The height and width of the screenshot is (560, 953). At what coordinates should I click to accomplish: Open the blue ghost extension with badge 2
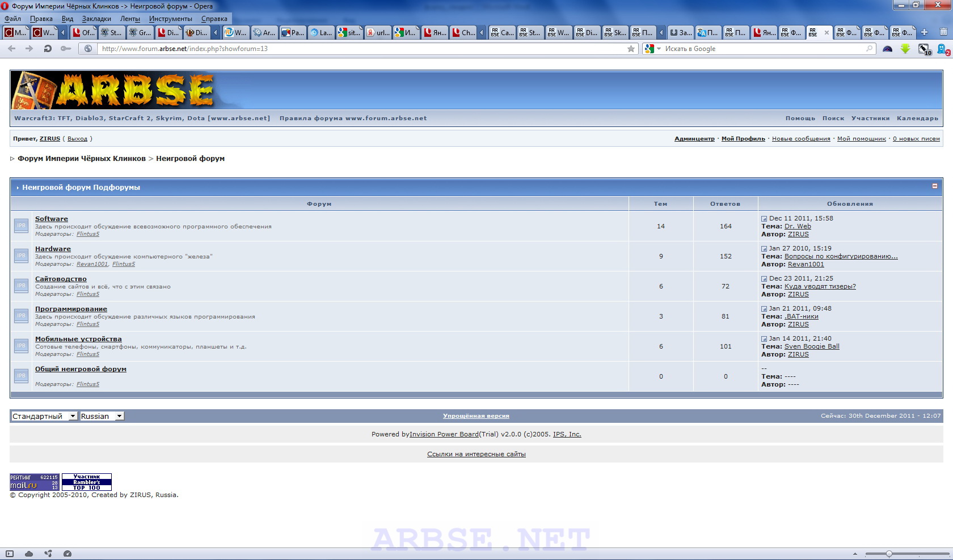pyautogui.click(x=943, y=49)
